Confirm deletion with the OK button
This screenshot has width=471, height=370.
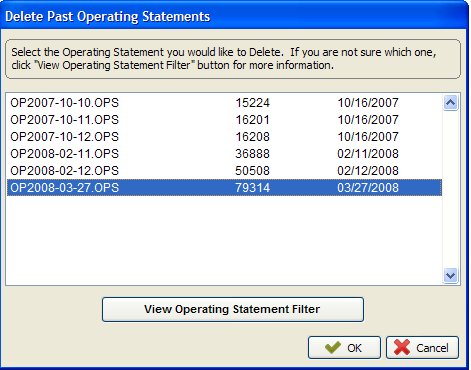pyautogui.click(x=344, y=347)
